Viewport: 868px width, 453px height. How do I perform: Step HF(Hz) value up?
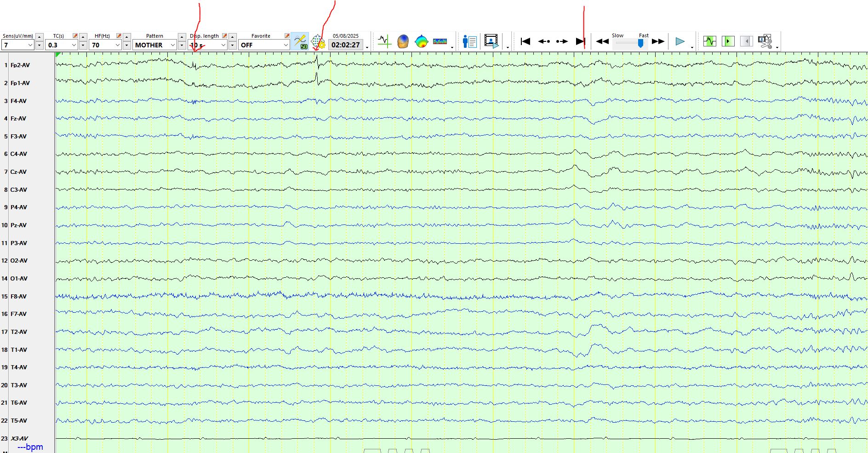pos(127,37)
